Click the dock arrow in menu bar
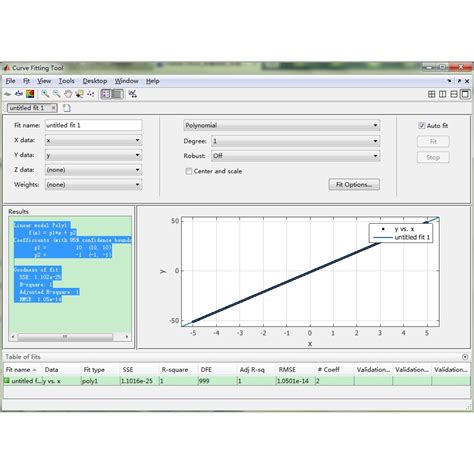474x474 pixels. [x=449, y=81]
